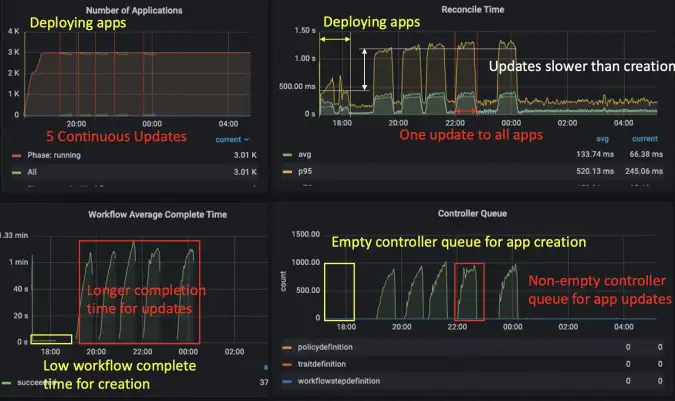Click the '4 K' axis label in Number of Applications
Viewport: 675px width, 401px height.
[13, 31]
